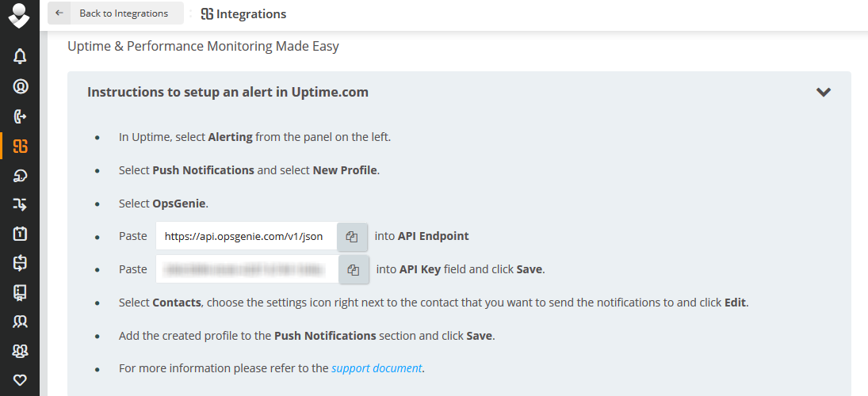The height and width of the screenshot is (396, 868).
Task: Click the bold 'Alerting' word
Action: (231, 137)
